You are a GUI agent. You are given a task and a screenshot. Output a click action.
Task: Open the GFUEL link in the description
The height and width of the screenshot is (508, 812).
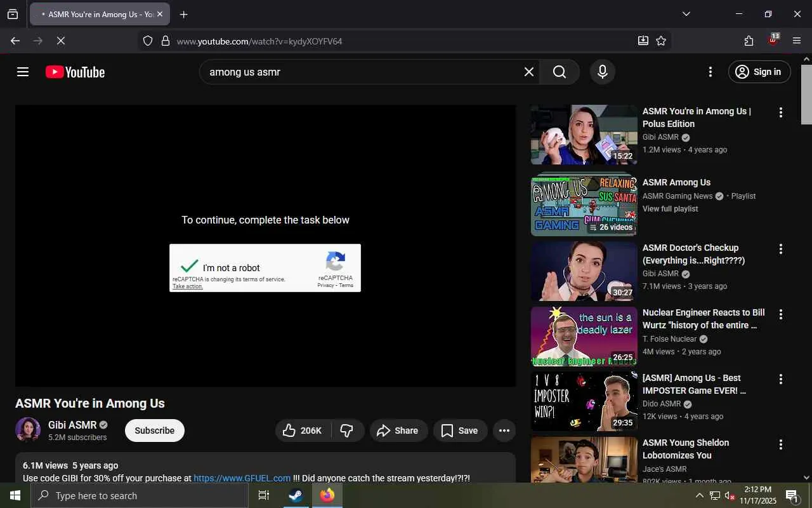(x=242, y=478)
